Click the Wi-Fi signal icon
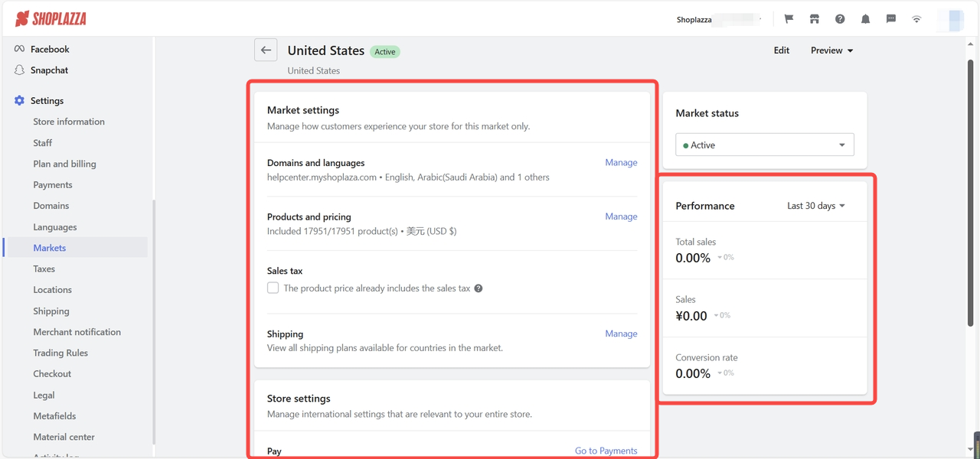The image size is (980, 459). tap(916, 19)
